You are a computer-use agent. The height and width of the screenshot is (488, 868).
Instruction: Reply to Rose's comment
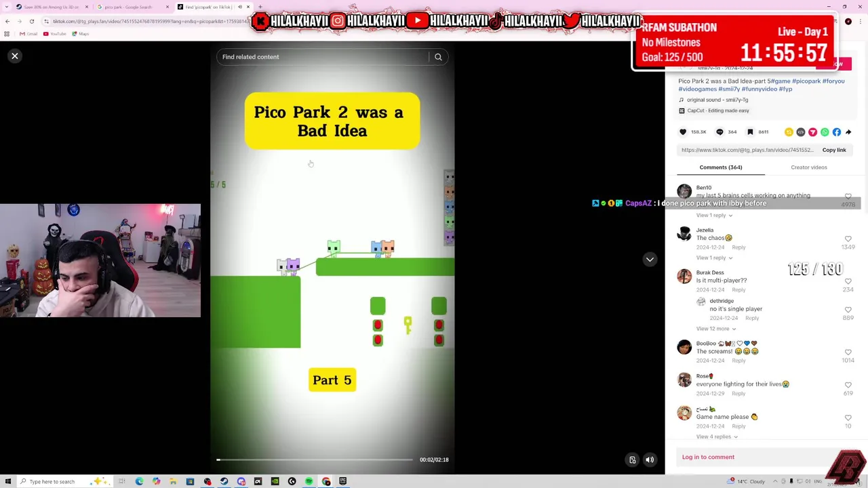pyautogui.click(x=738, y=394)
